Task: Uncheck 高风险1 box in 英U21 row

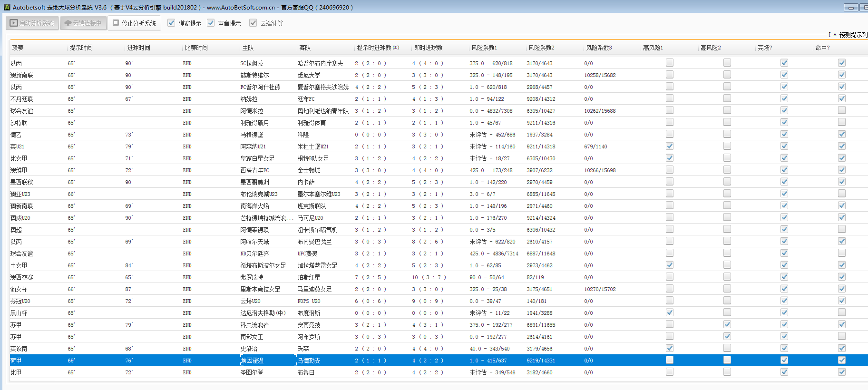Action: pos(670,146)
